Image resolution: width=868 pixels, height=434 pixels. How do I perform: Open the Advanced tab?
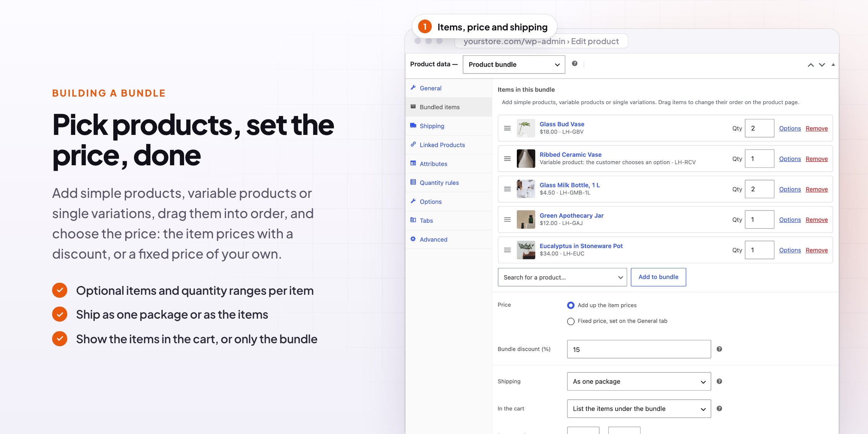pos(448,239)
